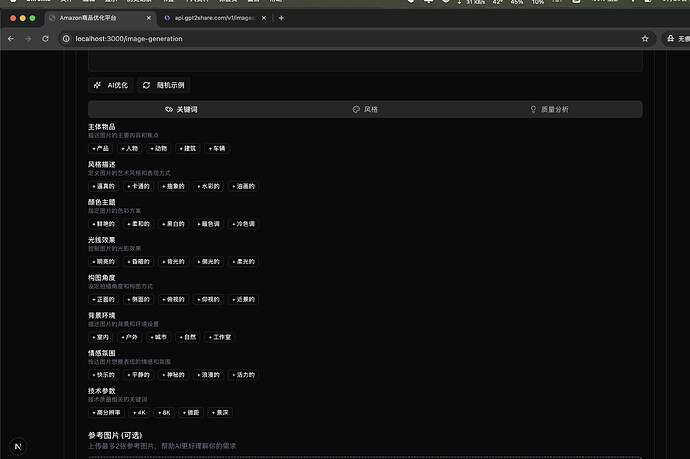The image size is (690, 459).
Task: Add the 俯视的 angle chip
Action: (x=173, y=299)
